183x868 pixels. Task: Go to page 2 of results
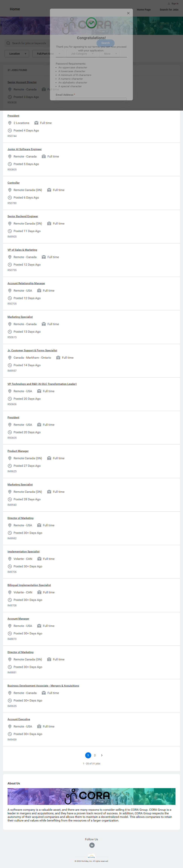click(95, 756)
